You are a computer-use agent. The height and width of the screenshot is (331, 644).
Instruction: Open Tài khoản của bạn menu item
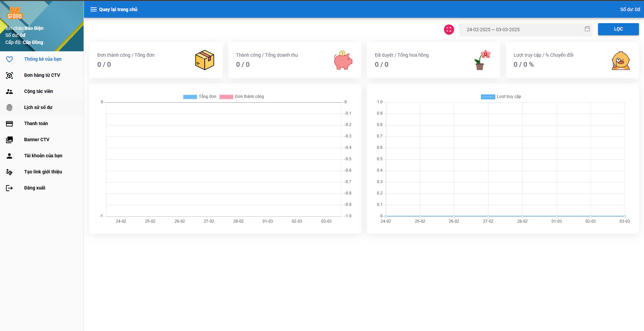point(43,156)
